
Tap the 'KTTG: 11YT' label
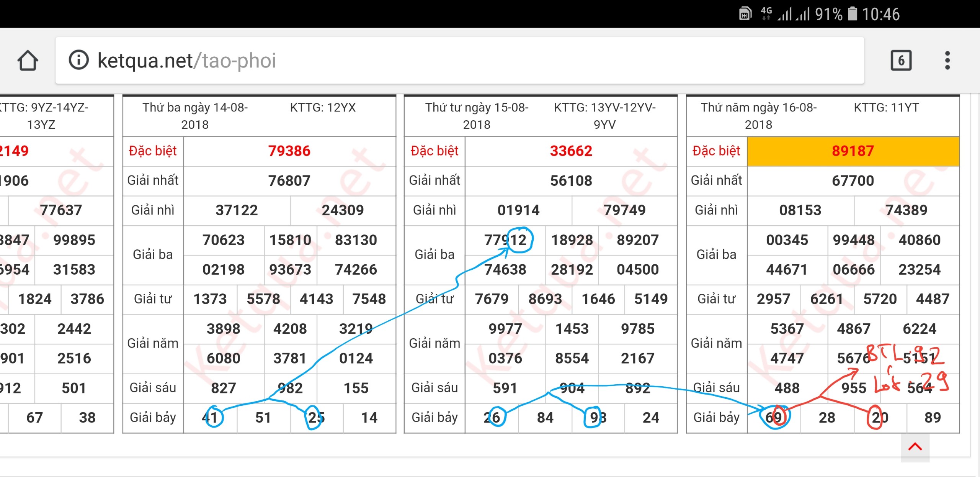tap(886, 108)
